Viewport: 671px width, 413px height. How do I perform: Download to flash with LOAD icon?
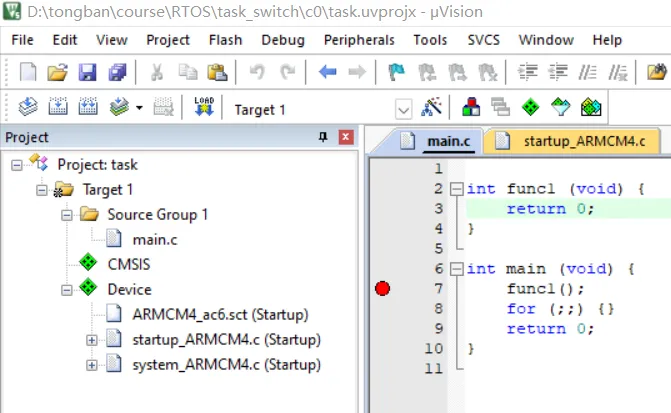[x=204, y=108]
